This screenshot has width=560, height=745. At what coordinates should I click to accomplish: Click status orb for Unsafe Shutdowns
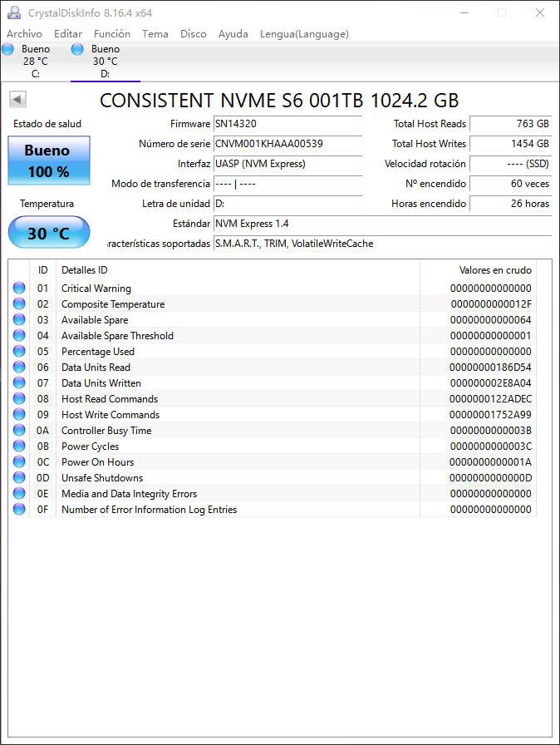pos(19,477)
